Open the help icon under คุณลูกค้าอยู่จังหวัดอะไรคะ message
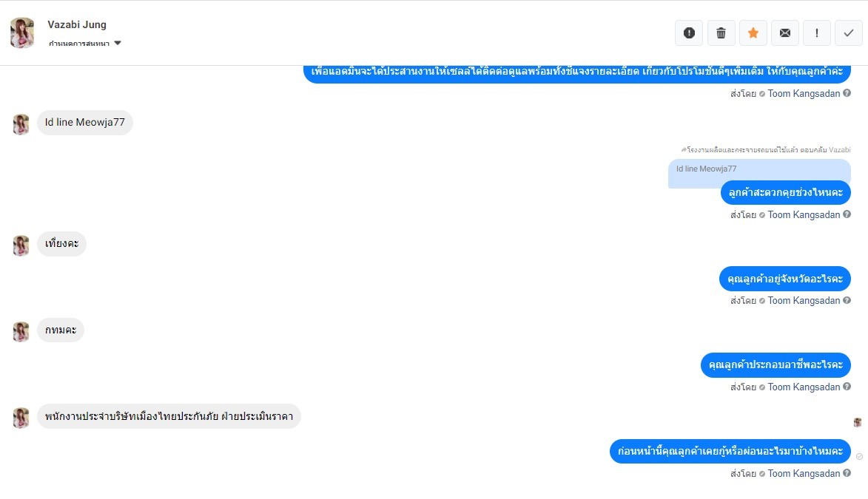The height and width of the screenshot is (499, 868). (847, 300)
